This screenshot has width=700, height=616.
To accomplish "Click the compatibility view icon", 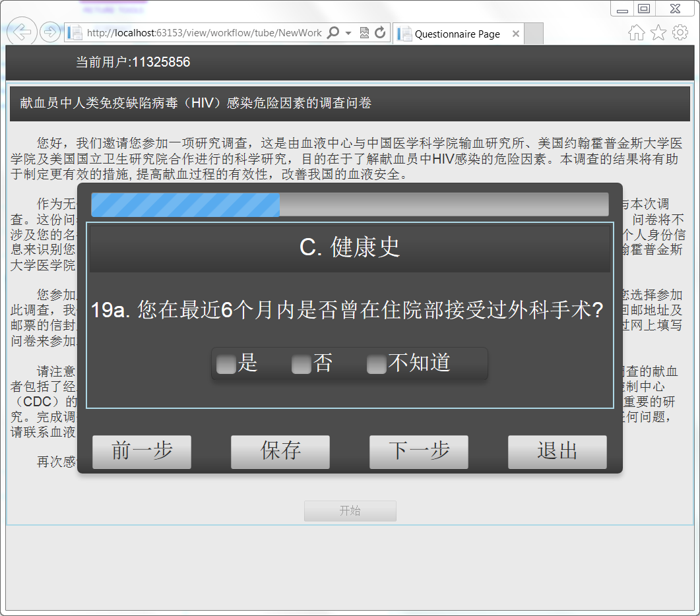I will (x=364, y=32).
